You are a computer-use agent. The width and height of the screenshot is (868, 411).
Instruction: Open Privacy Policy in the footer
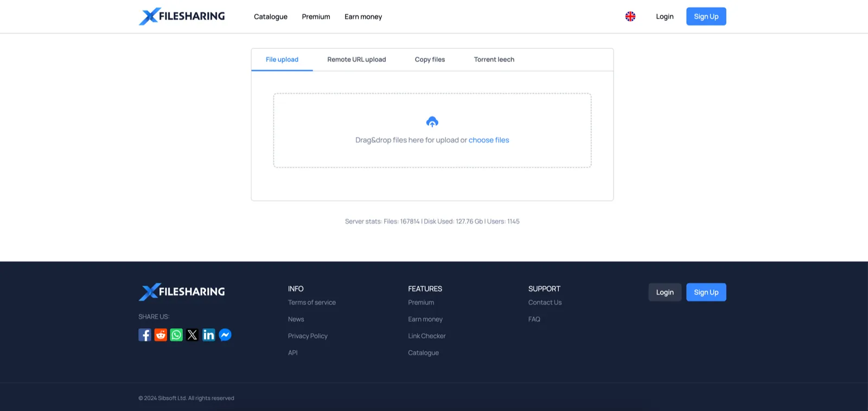click(308, 336)
